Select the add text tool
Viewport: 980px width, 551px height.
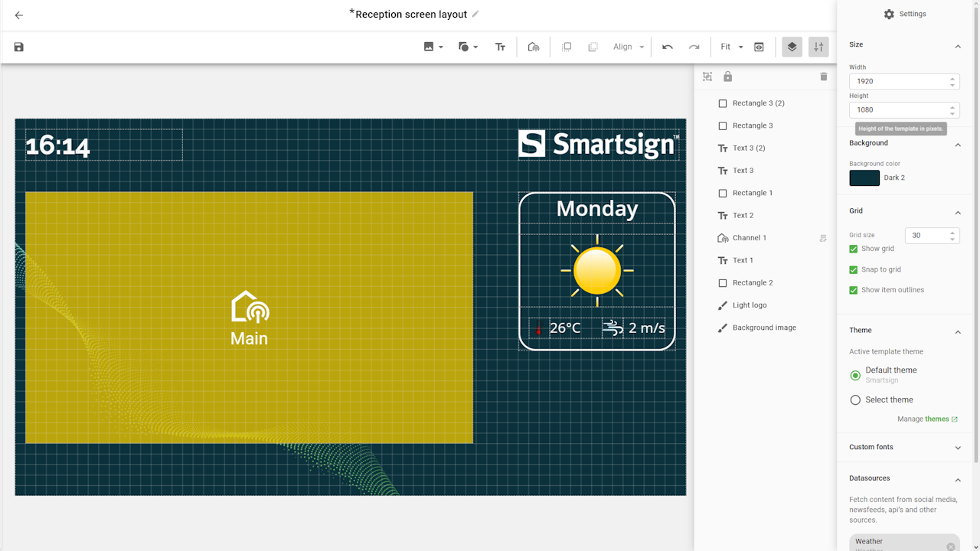(500, 47)
